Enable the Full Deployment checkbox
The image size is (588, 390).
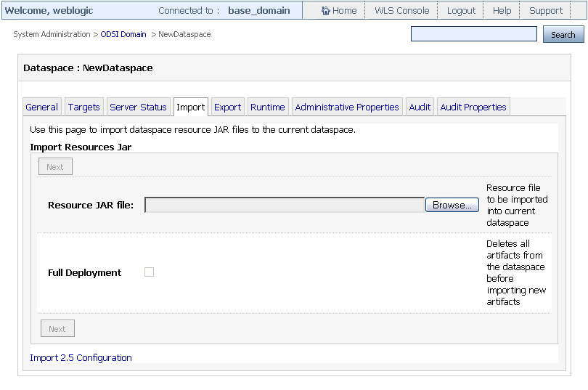click(x=150, y=272)
